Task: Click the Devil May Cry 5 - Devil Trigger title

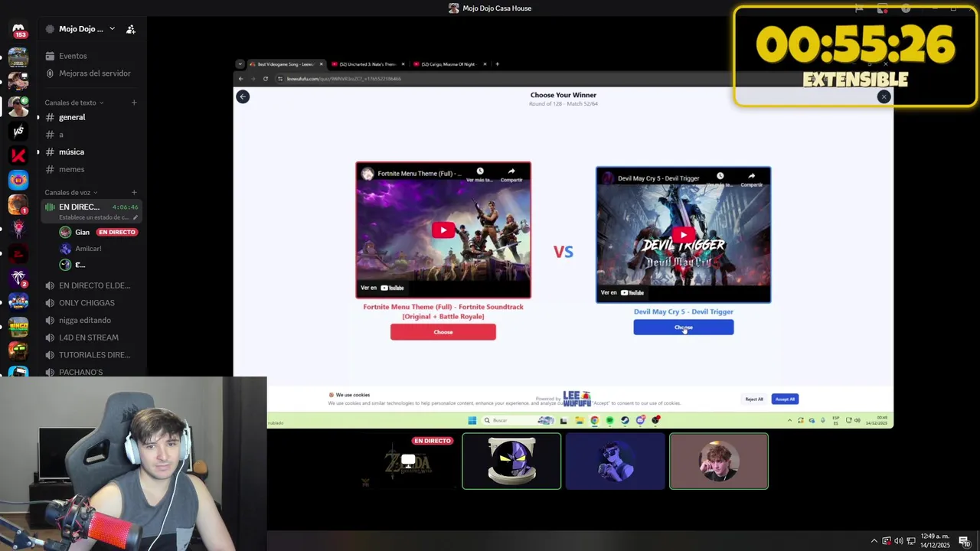Action: [x=684, y=311]
